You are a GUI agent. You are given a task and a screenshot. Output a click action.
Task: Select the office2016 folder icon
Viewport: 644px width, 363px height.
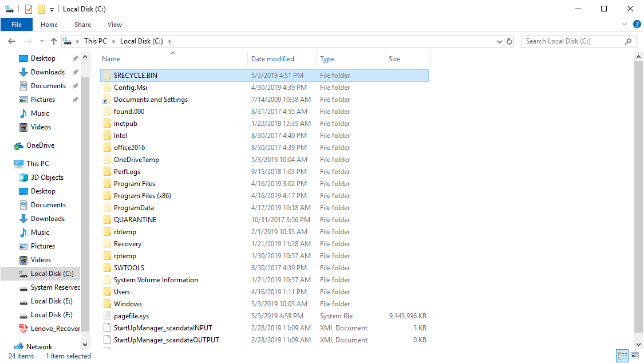point(107,147)
